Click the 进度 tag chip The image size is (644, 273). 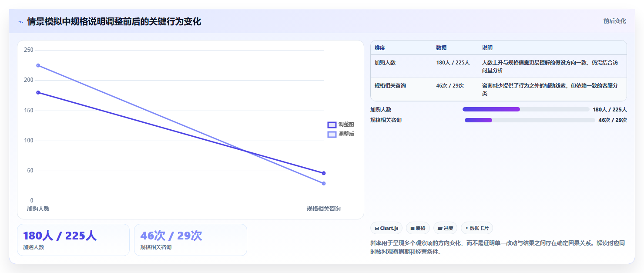pyautogui.click(x=445, y=228)
